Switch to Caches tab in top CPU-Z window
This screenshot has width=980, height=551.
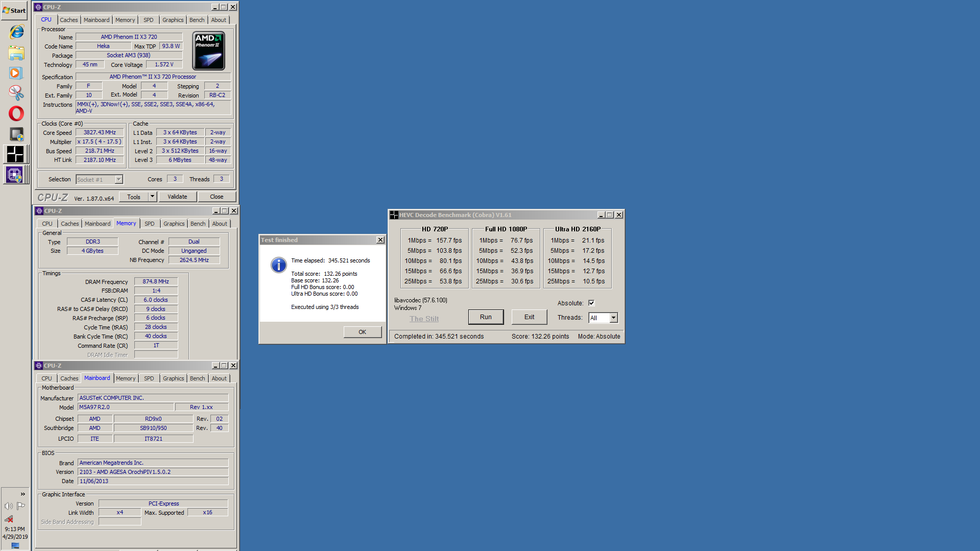69,20
